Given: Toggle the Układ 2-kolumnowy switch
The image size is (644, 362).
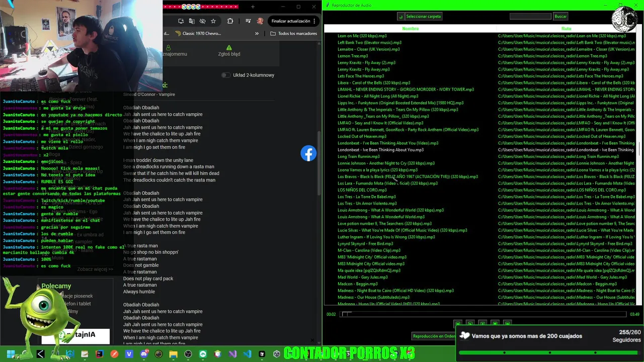Looking at the screenshot, I should tap(226, 75).
